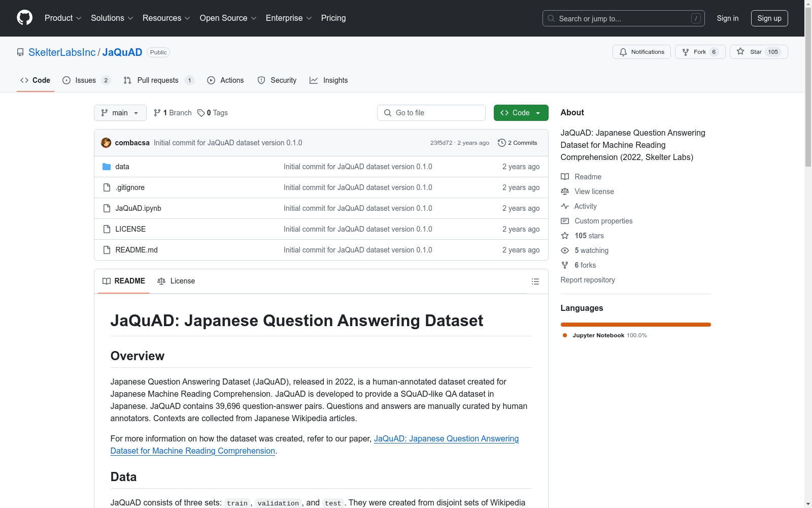The height and width of the screenshot is (508, 812).
Task: Click the Jupyter Notebook orange language dot
Action: [x=565, y=335]
